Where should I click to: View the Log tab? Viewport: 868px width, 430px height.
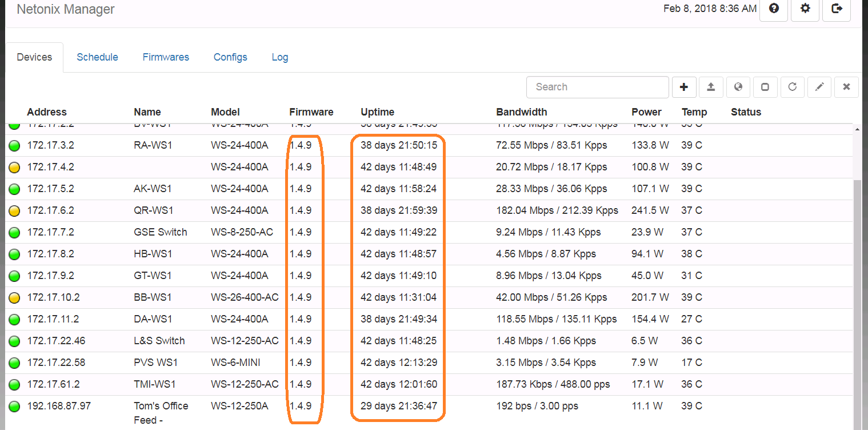coord(279,57)
